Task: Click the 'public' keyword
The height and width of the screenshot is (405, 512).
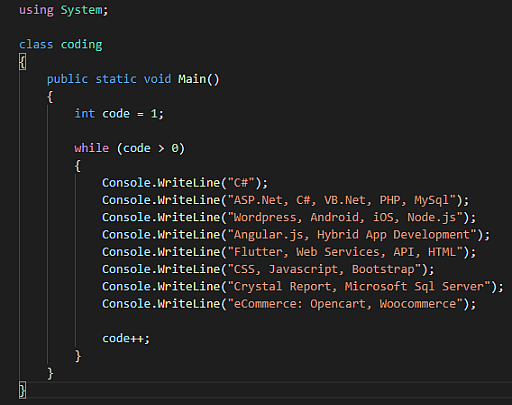Action: click(67, 79)
